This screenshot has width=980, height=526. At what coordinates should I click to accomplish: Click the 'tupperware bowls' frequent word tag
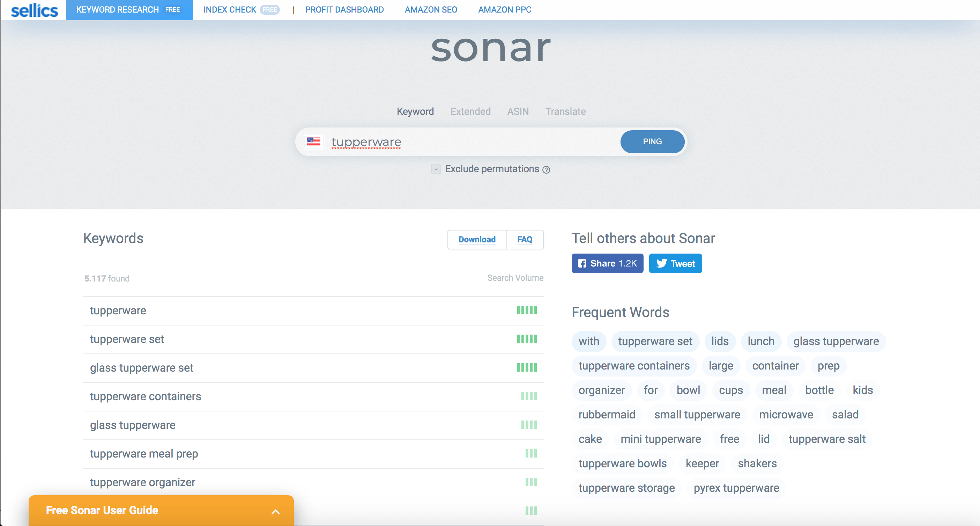pos(622,463)
